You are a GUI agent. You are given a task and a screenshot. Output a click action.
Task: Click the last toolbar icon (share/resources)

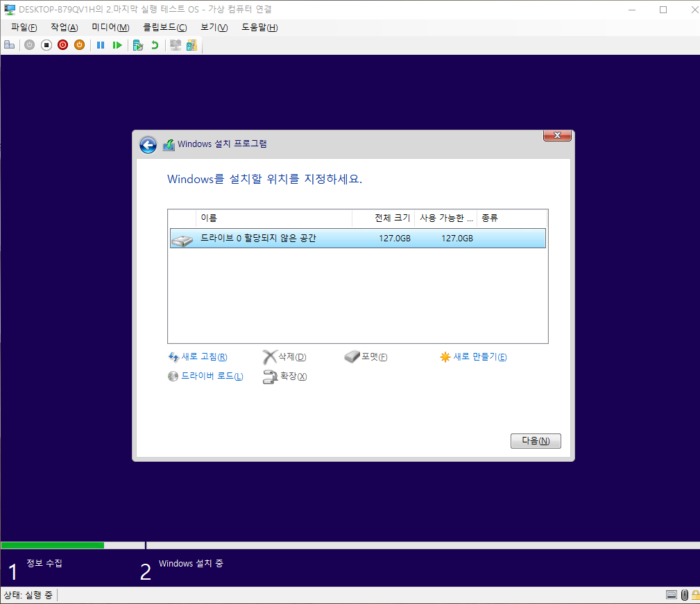click(x=191, y=45)
